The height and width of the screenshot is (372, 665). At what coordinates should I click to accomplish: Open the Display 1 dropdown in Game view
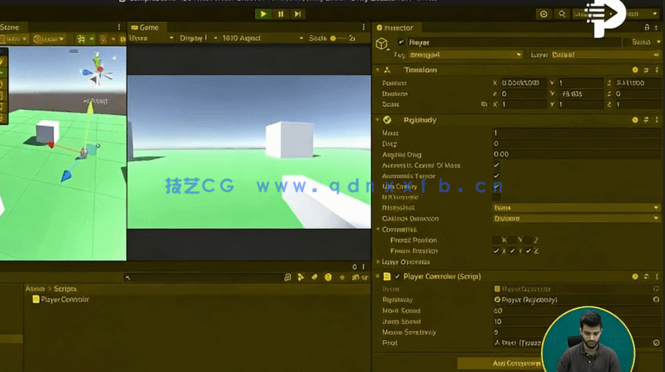click(198, 38)
